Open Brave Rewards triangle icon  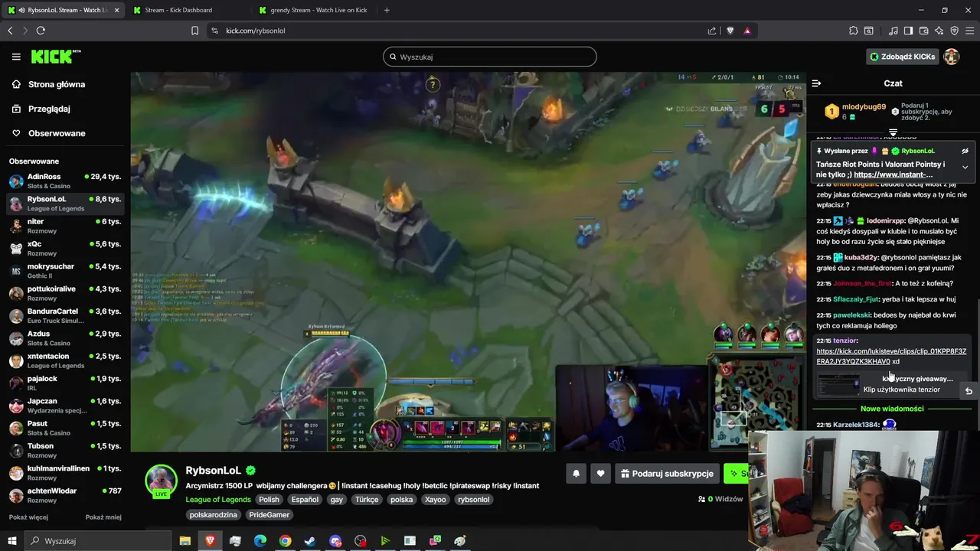[747, 31]
